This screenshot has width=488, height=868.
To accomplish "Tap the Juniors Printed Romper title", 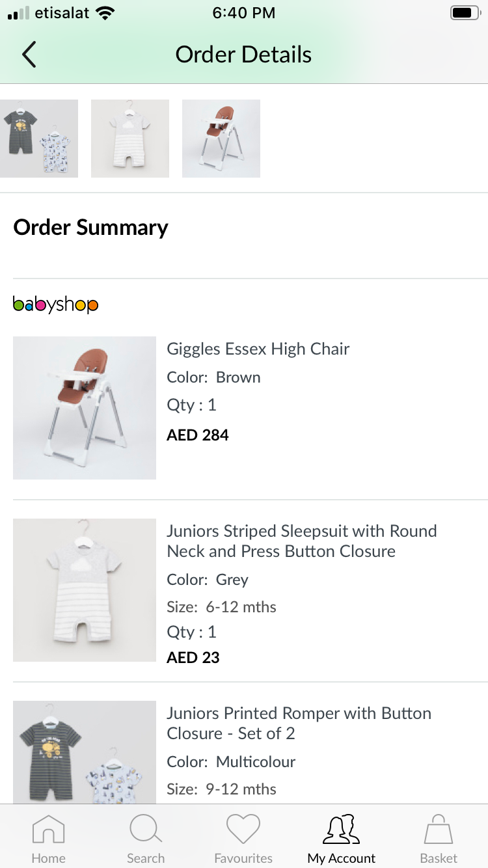I will click(x=299, y=723).
